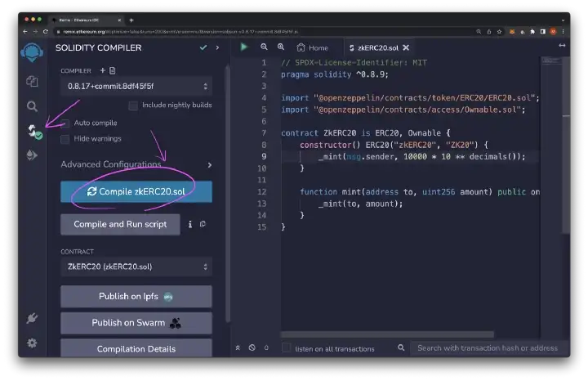
Task: Open Deploy & Run Transactions sidebar icon
Action: (x=32, y=155)
